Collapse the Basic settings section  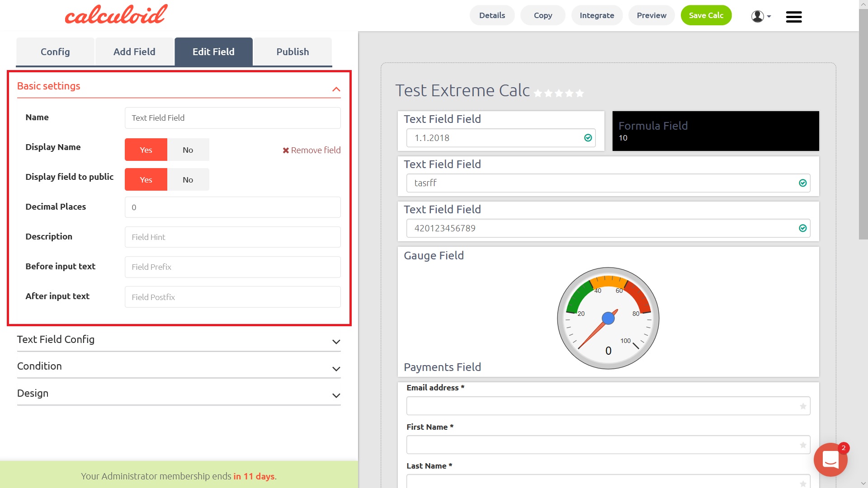point(336,89)
